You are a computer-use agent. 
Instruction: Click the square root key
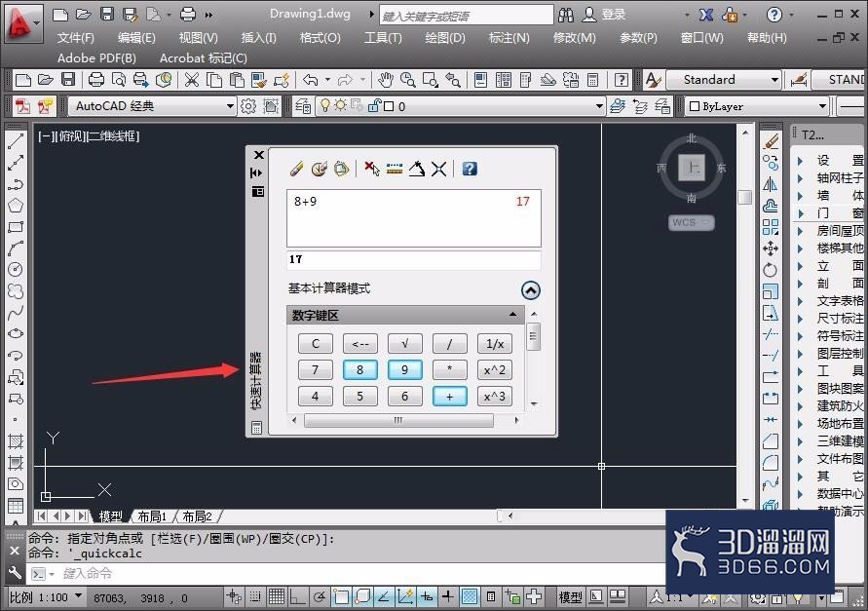click(404, 343)
